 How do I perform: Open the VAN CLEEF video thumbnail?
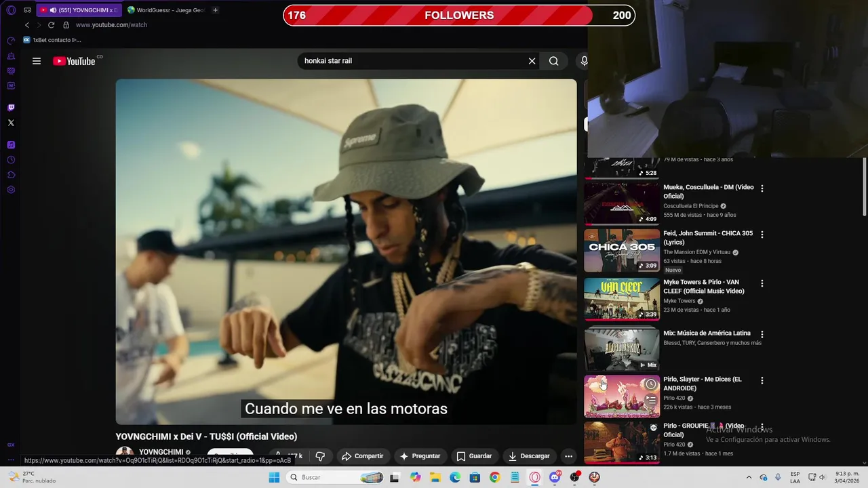tap(622, 299)
